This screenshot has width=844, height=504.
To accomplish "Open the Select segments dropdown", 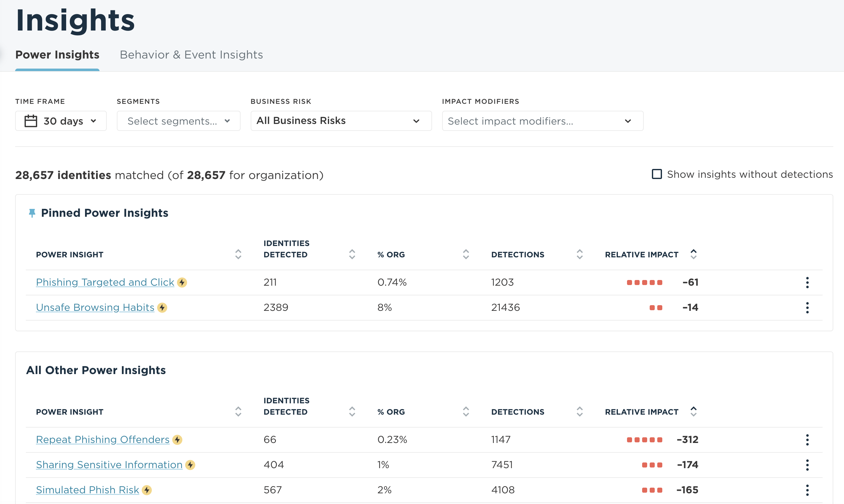I will point(178,120).
